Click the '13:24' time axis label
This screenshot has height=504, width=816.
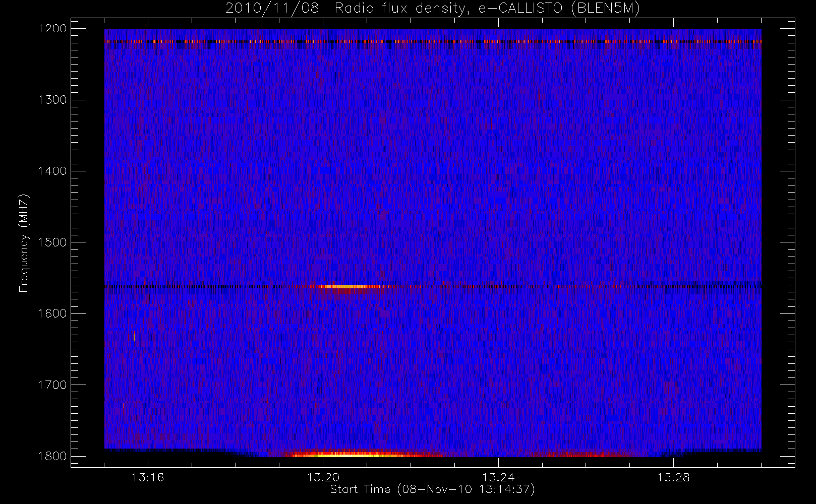click(498, 477)
